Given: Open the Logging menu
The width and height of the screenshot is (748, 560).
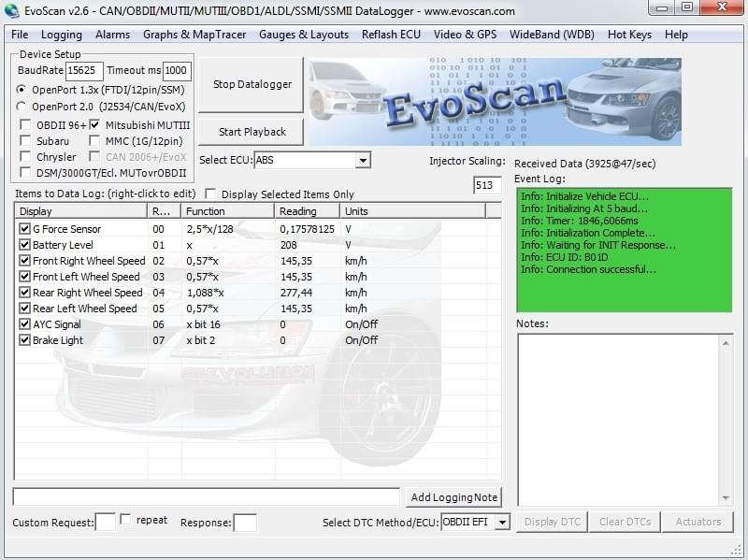Looking at the screenshot, I should (62, 35).
